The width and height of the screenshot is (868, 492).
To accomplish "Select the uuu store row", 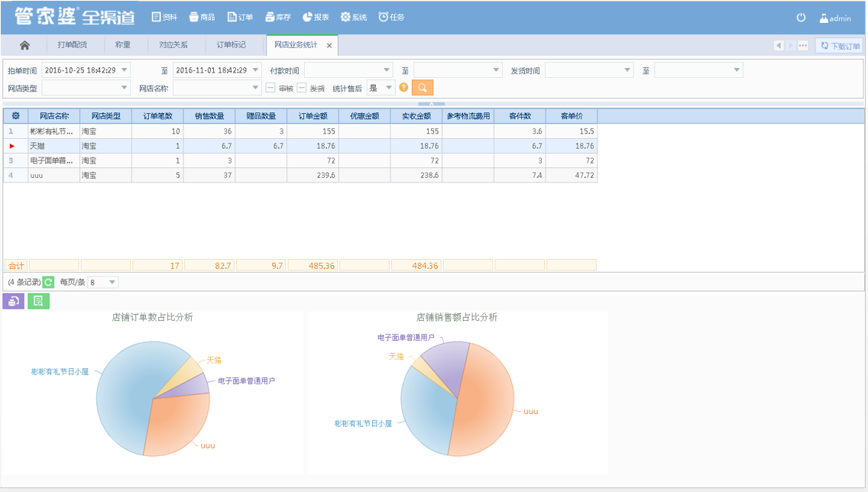I will (x=300, y=175).
